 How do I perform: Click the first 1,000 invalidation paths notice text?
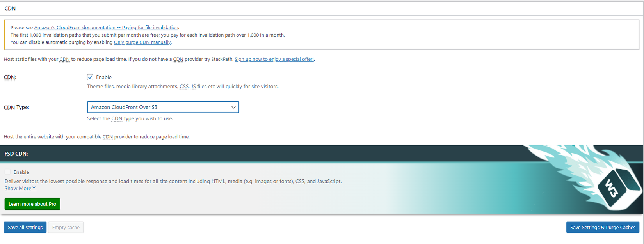[x=148, y=35]
